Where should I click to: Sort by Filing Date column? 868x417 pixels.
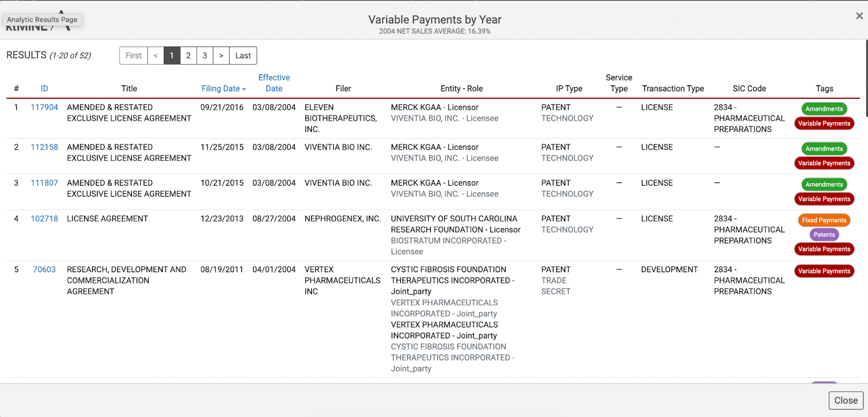[224, 89]
